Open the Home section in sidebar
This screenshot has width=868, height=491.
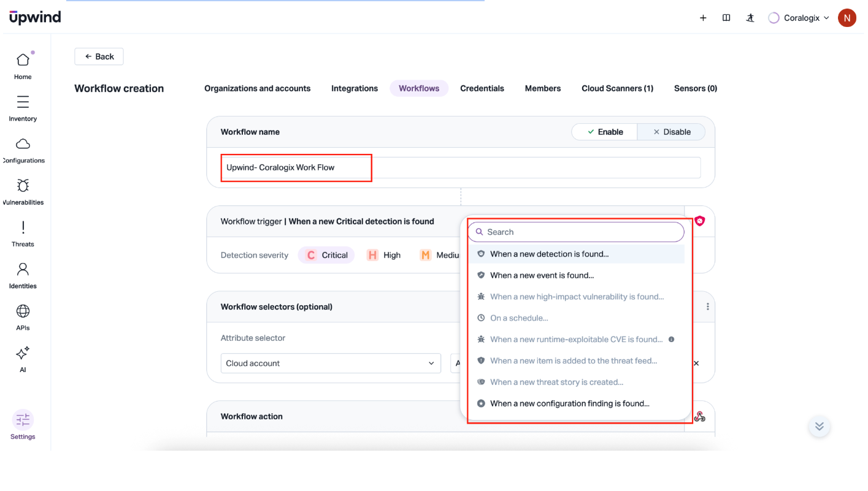coord(23,60)
